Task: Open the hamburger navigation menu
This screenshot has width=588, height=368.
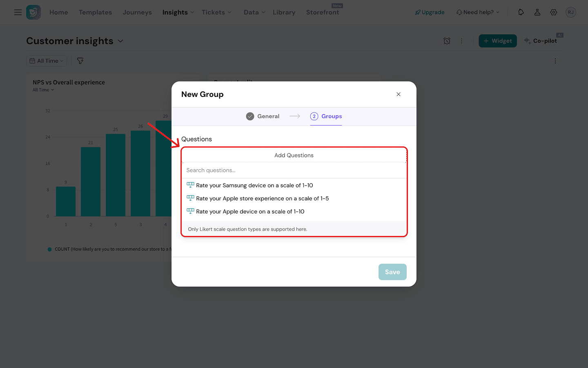Action: [x=18, y=12]
